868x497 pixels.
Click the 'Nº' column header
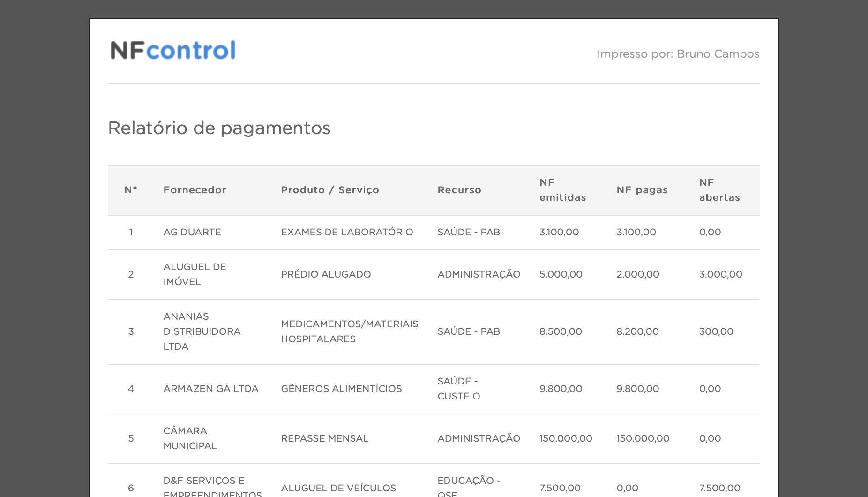coord(131,190)
